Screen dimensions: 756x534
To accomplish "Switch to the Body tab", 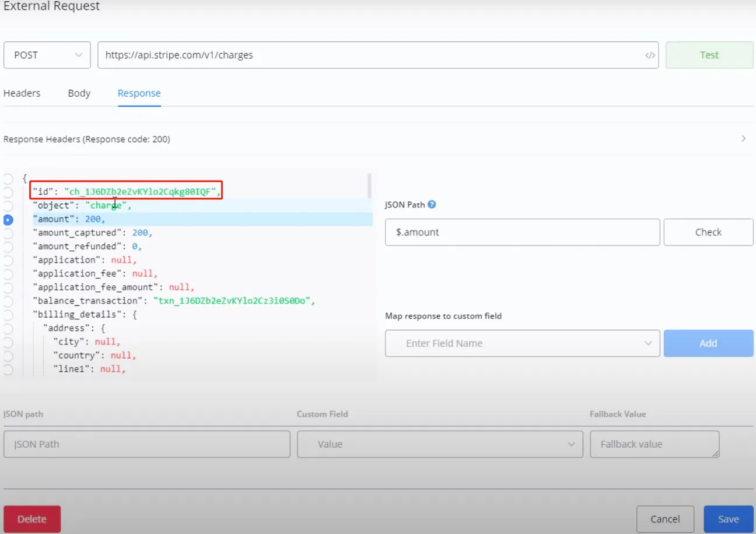I will [x=79, y=93].
